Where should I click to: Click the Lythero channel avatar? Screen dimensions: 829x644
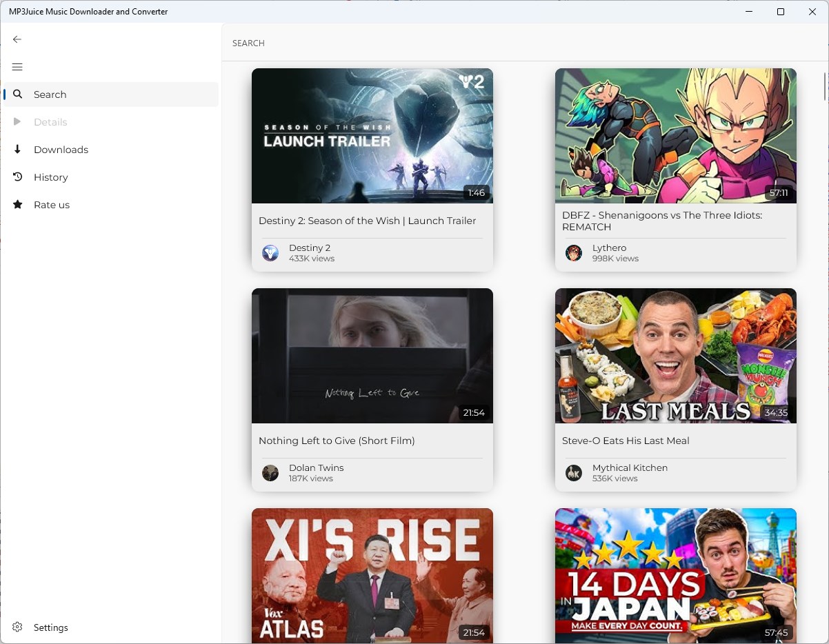click(x=574, y=253)
